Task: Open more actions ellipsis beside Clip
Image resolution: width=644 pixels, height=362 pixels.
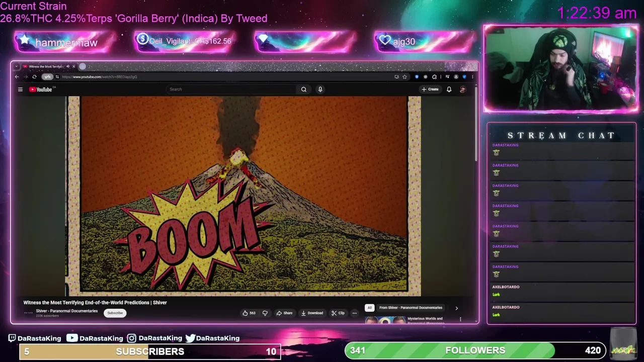Action: coord(354,313)
